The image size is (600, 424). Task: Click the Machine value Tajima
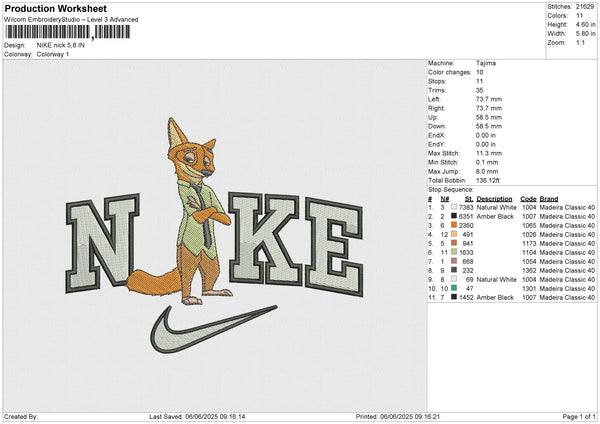click(486, 63)
